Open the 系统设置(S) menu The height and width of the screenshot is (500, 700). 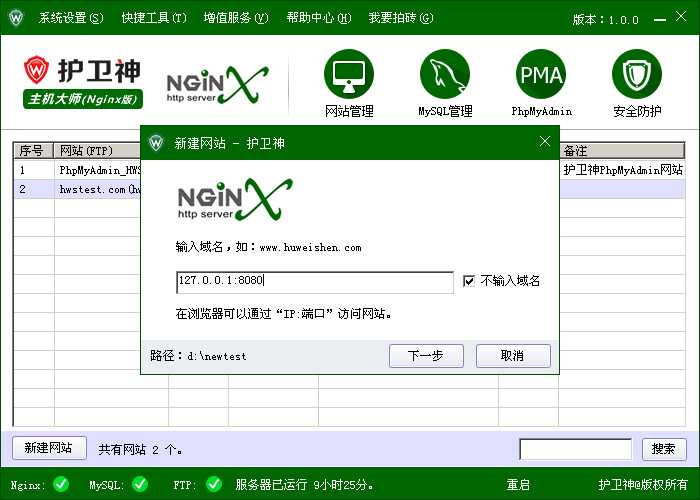pyautogui.click(x=71, y=18)
